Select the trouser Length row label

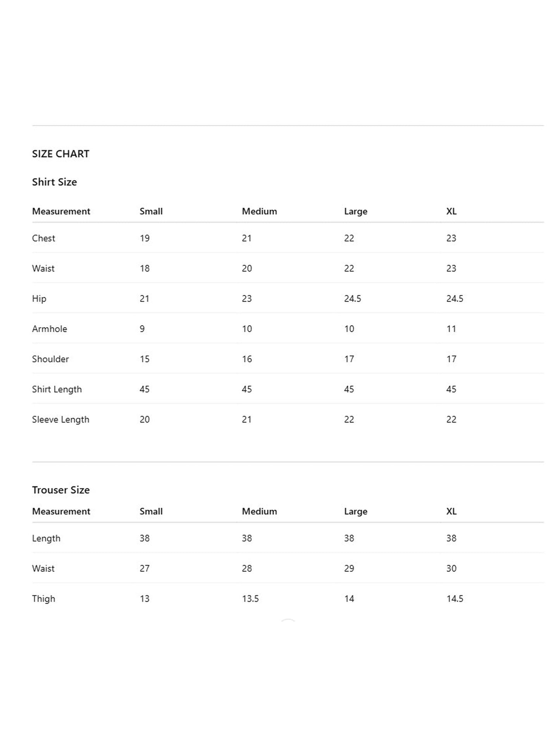pyautogui.click(x=46, y=538)
